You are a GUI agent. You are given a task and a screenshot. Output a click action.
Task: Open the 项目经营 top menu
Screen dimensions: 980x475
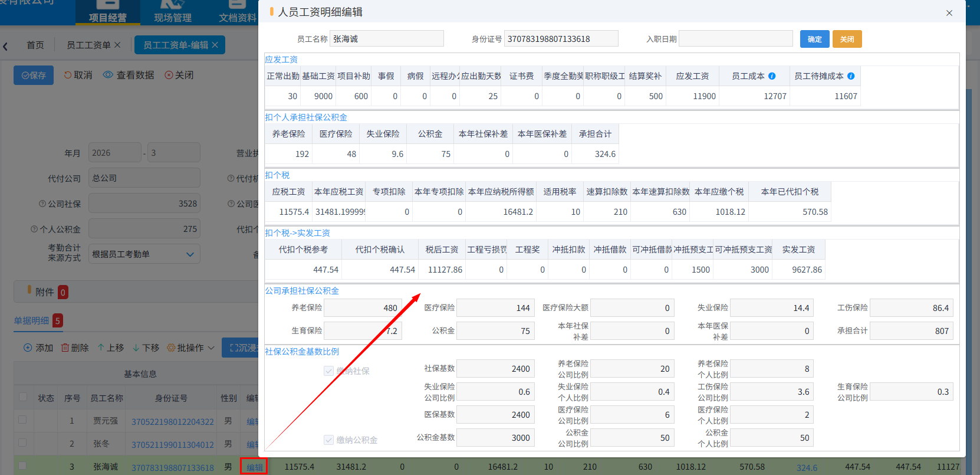(x=108, y=12)
